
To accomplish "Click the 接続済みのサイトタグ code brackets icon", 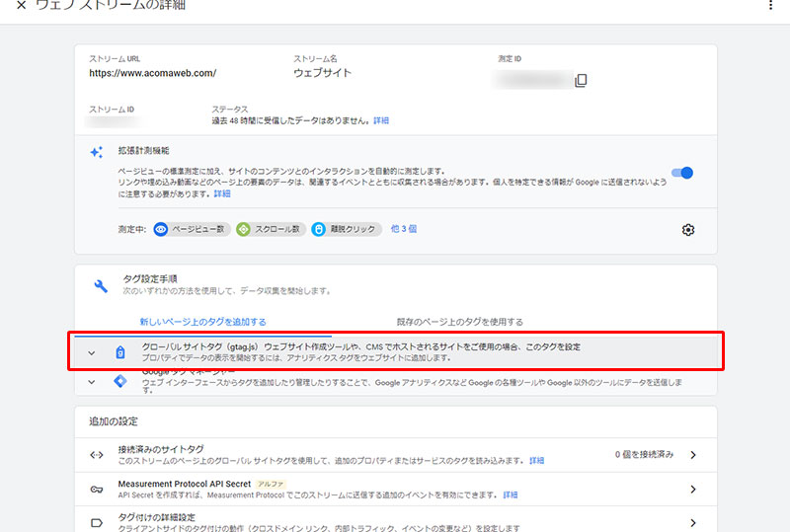I will tap(96, 455).
